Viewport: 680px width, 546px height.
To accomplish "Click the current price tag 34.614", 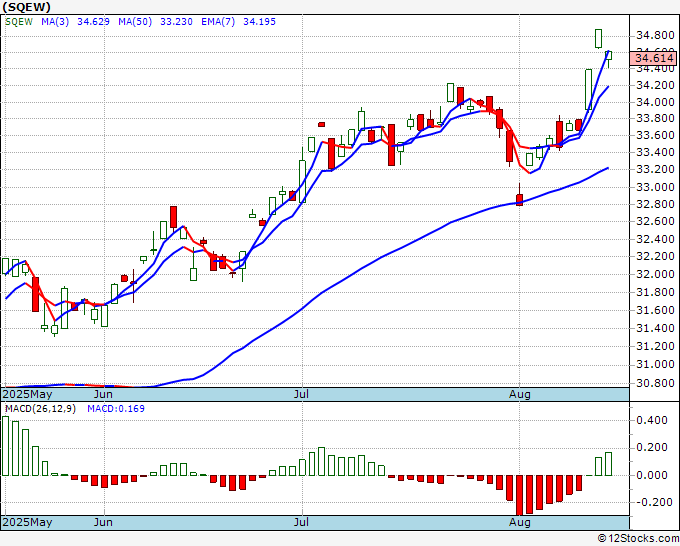I will point(653,58).
